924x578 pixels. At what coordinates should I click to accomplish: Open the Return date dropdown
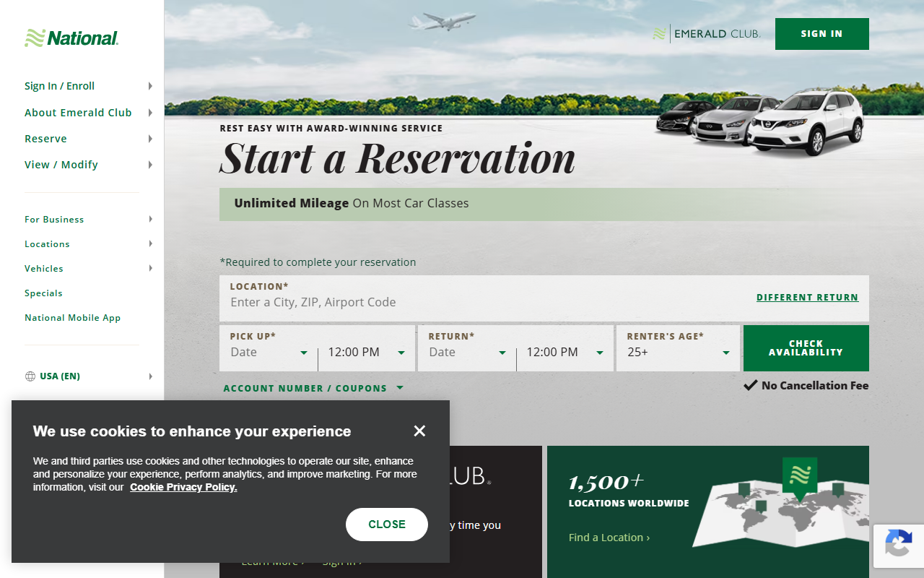(x=468, y=353)
